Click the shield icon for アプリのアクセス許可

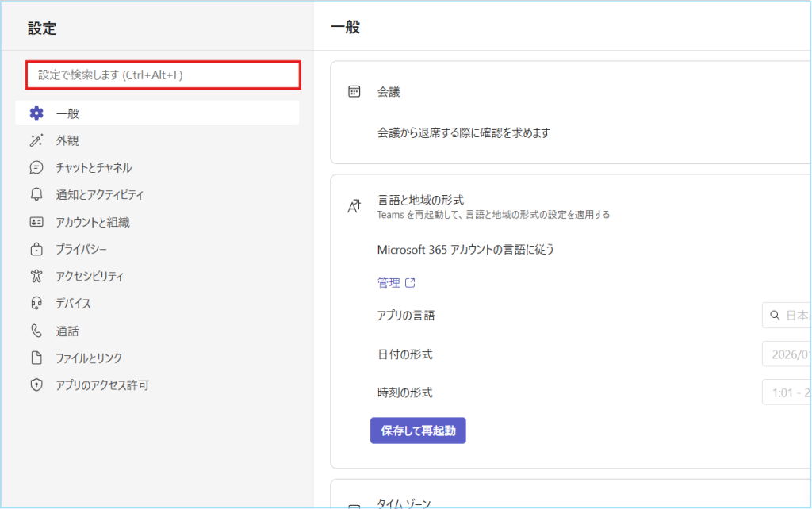coord(36,385)
